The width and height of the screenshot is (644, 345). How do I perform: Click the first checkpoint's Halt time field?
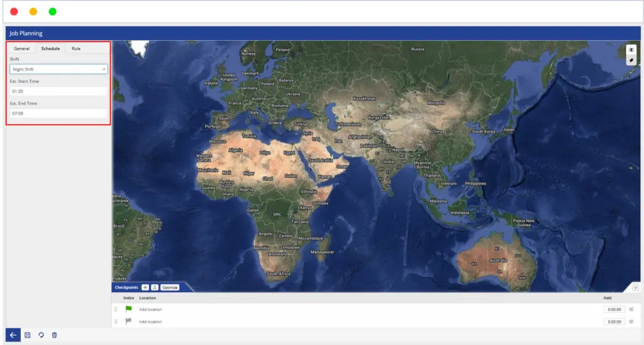coord(614,309)
